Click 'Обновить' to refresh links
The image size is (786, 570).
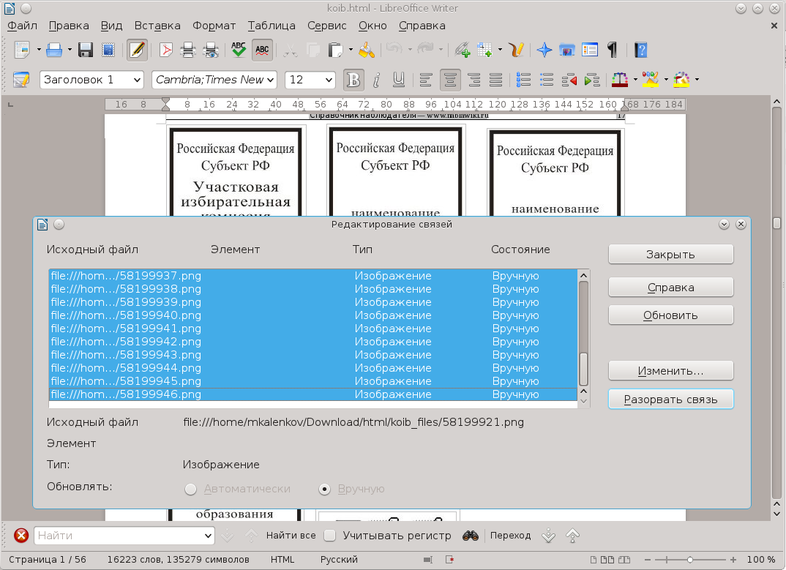point(671,315)
